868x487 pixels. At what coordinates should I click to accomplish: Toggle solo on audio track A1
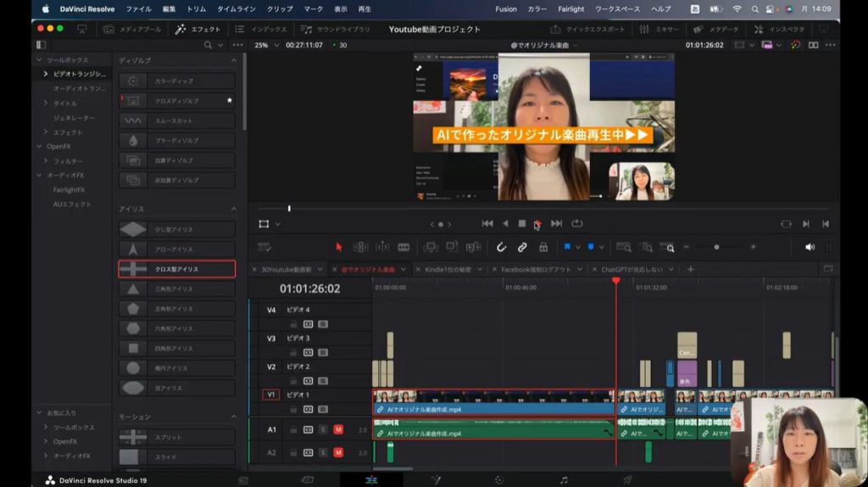coord(323,430)
